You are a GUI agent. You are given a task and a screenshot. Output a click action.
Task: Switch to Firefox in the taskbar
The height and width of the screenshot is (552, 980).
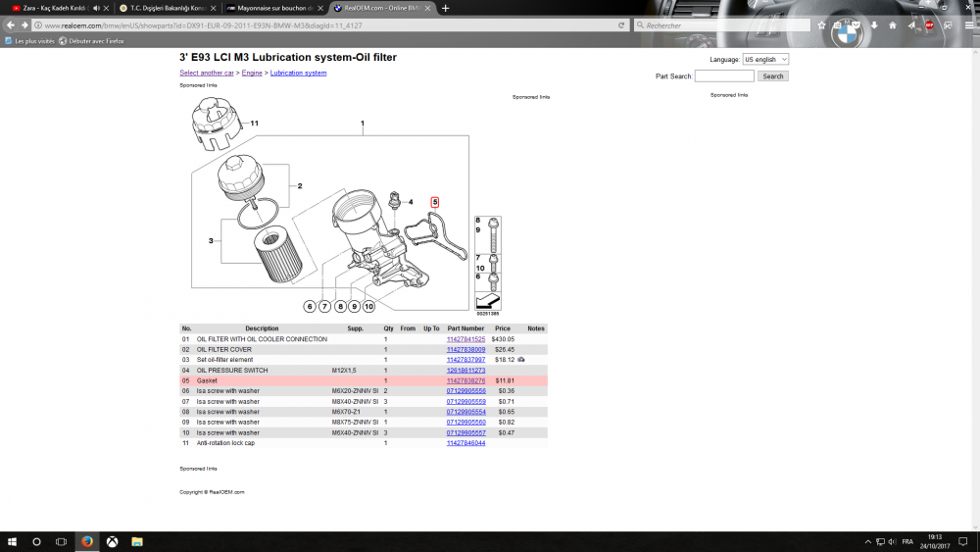[x=87, y=541]
